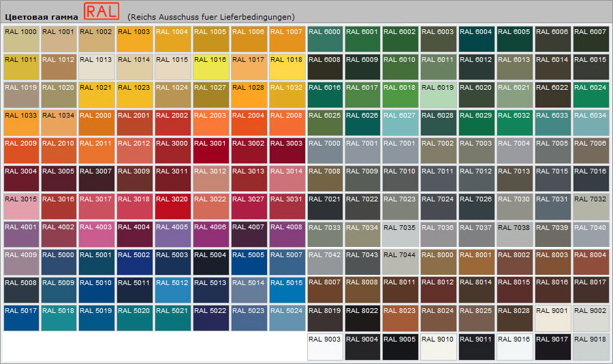Select the RAL 7016 grey swatch

(590, 178)
